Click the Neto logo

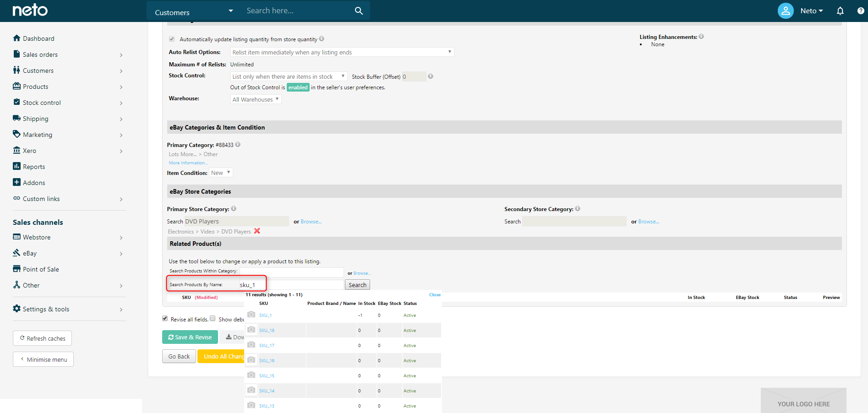[30, 10]
